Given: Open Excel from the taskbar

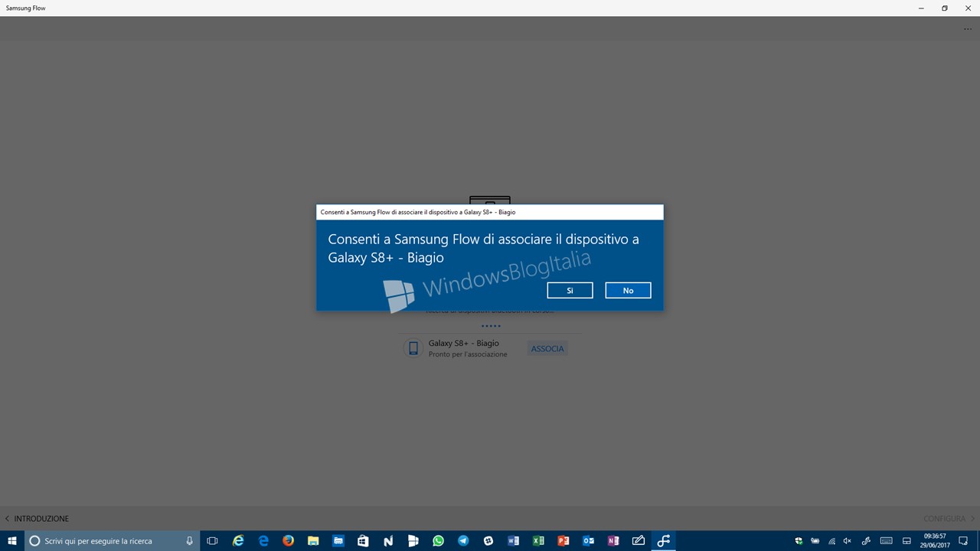Looking at the screenshot, I should (538, 541).
